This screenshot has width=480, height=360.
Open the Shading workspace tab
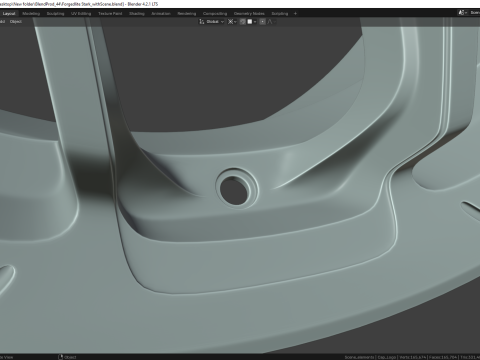[x=137, y=13]
